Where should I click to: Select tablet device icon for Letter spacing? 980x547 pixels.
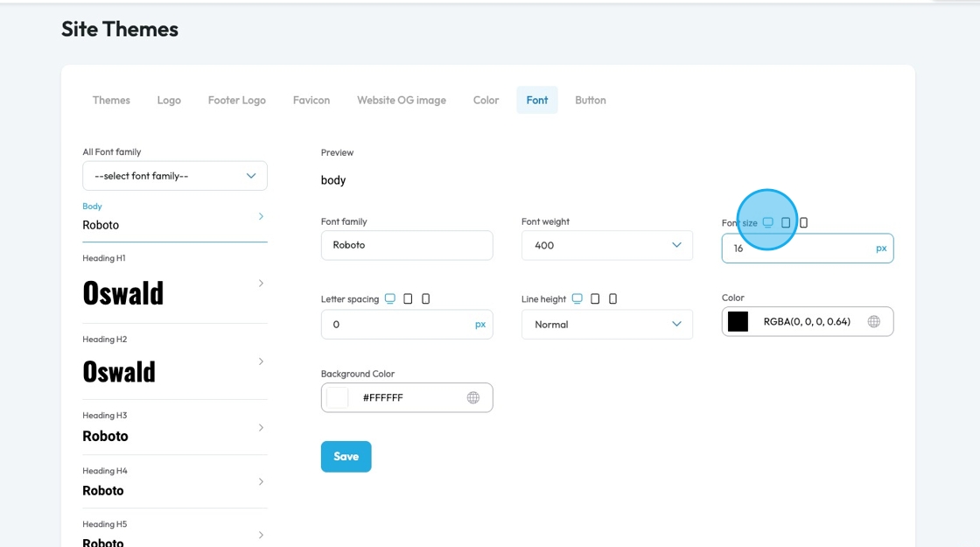pos(408,298)
